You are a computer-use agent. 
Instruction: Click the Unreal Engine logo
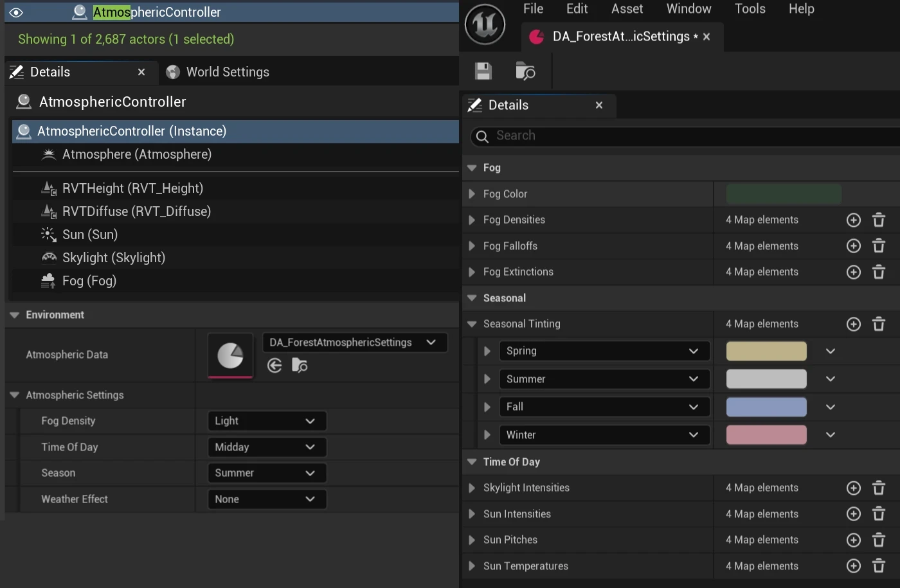[x=485, y=24]
